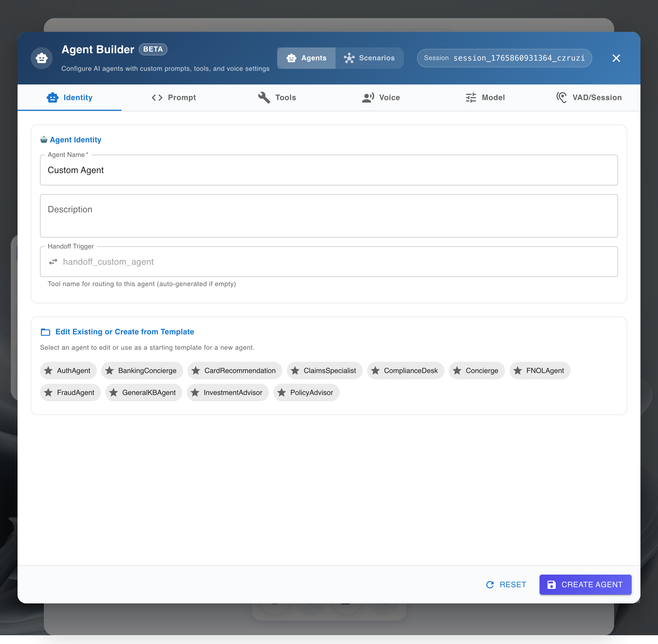
Task: Switch to the Scenarios view
Action: 370,58
